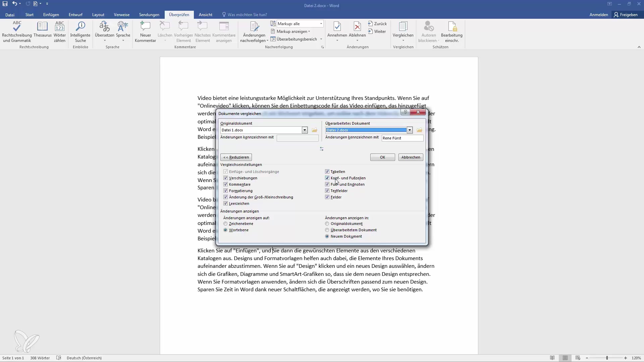Click the swap documents arrows icon
The width and height of the screenshot is (644, 362).
click(321, 149)
